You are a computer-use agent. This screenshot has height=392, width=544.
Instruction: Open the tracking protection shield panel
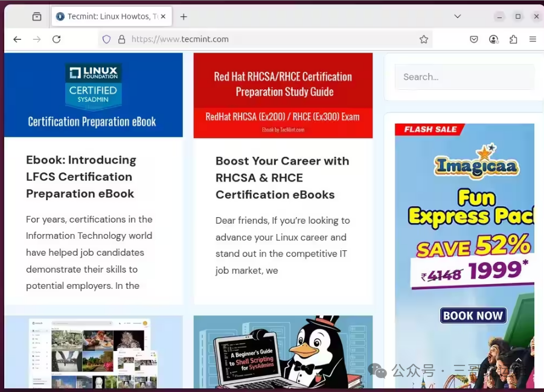(x=107, y=39)
